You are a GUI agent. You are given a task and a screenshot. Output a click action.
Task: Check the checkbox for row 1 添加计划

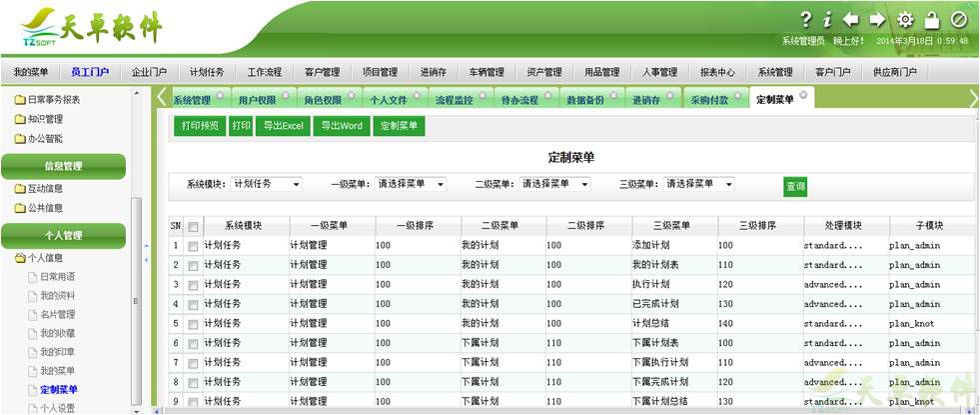coord(193,247)
